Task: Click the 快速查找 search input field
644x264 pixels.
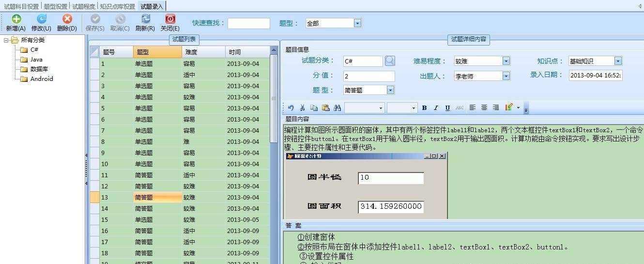Action: click(x=249, y=23)
